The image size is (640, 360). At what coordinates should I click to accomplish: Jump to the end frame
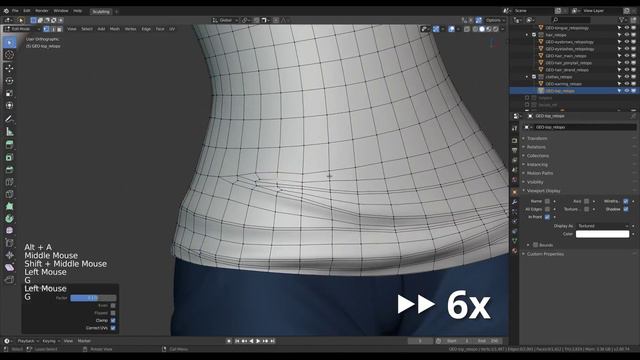coord(273,341)
